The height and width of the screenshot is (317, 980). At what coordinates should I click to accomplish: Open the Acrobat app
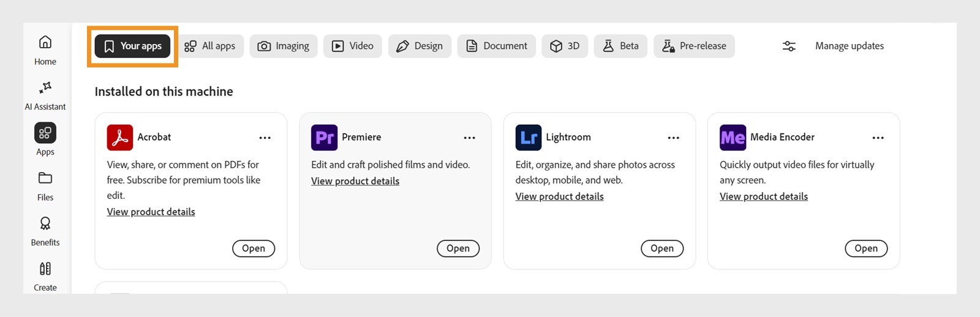pos(254,248)
